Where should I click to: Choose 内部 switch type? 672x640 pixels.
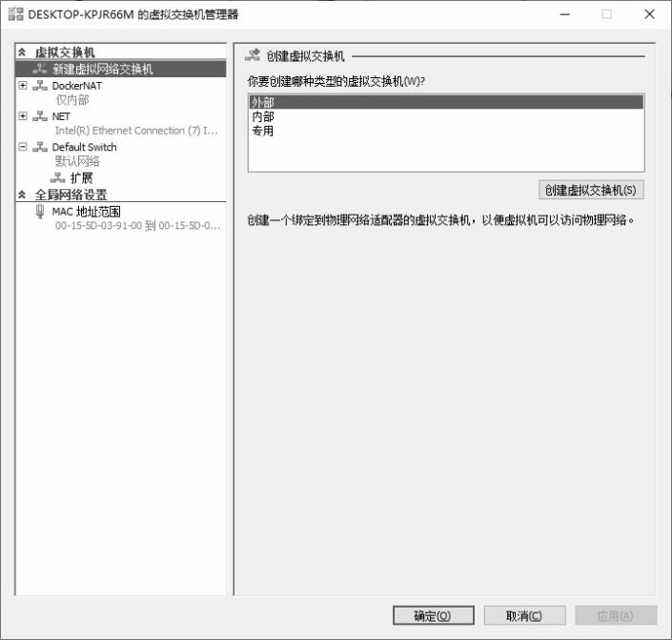click(x=446, y=116)
